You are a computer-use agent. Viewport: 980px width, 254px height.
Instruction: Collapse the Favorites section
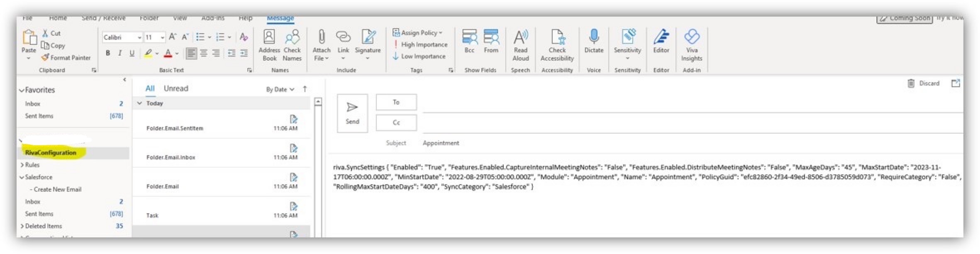tap(22, 90)
